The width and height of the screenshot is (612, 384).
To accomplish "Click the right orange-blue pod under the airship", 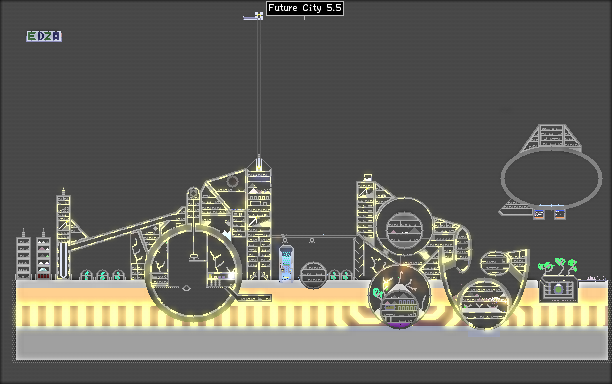I will (560, 214).
